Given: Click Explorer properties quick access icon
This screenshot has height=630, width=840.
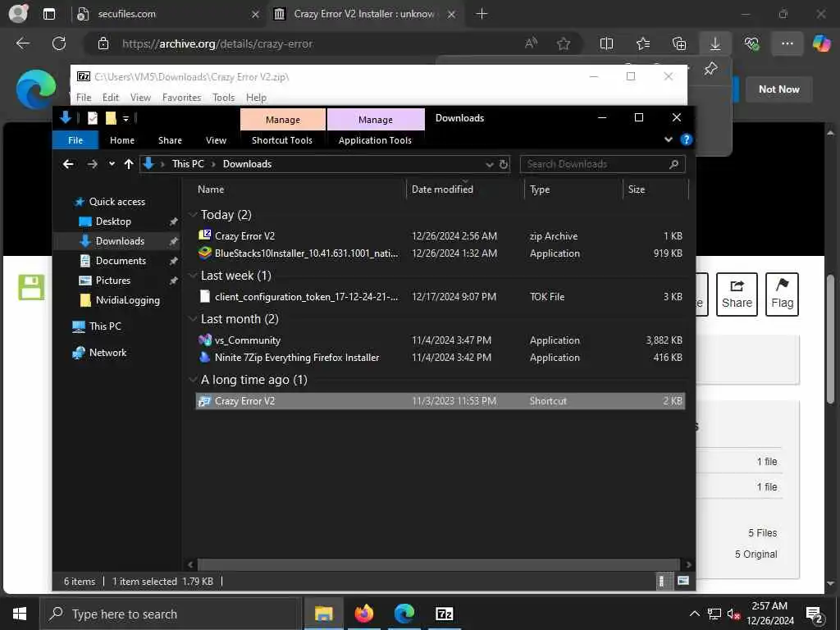Looking at the screenshot, I should (93, 118).
